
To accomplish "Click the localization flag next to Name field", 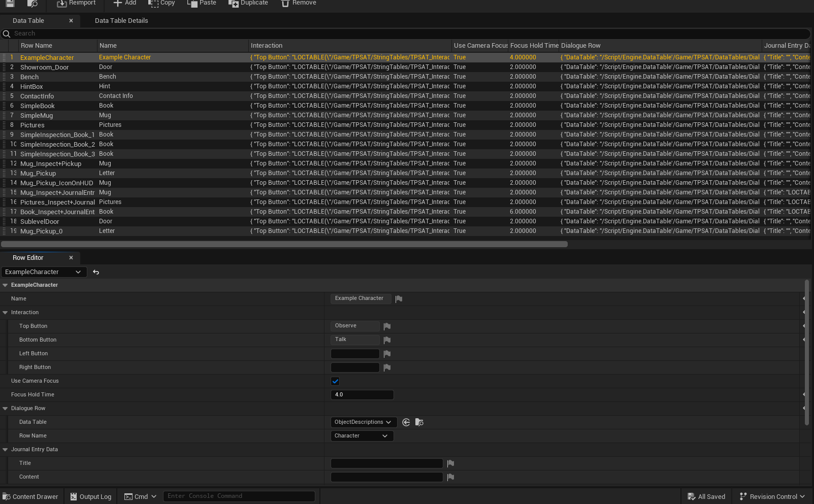I will [399, 298].
